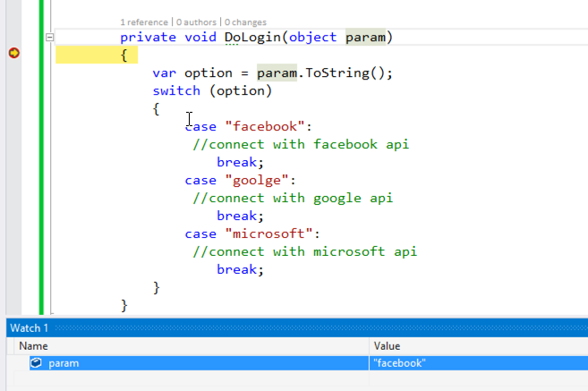Click the "microsoft" case string literal
The image size is (588, 391).
point(268,234)
